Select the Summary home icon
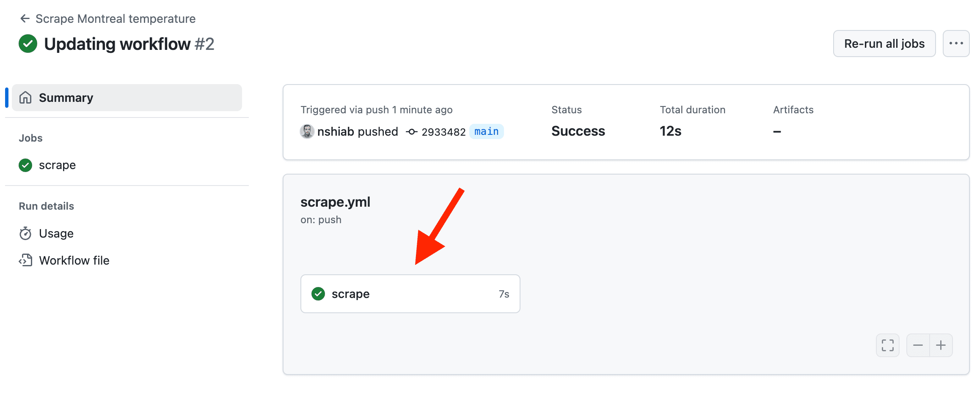Viewport: 980px width, 410px height. (x=25, y=98)
